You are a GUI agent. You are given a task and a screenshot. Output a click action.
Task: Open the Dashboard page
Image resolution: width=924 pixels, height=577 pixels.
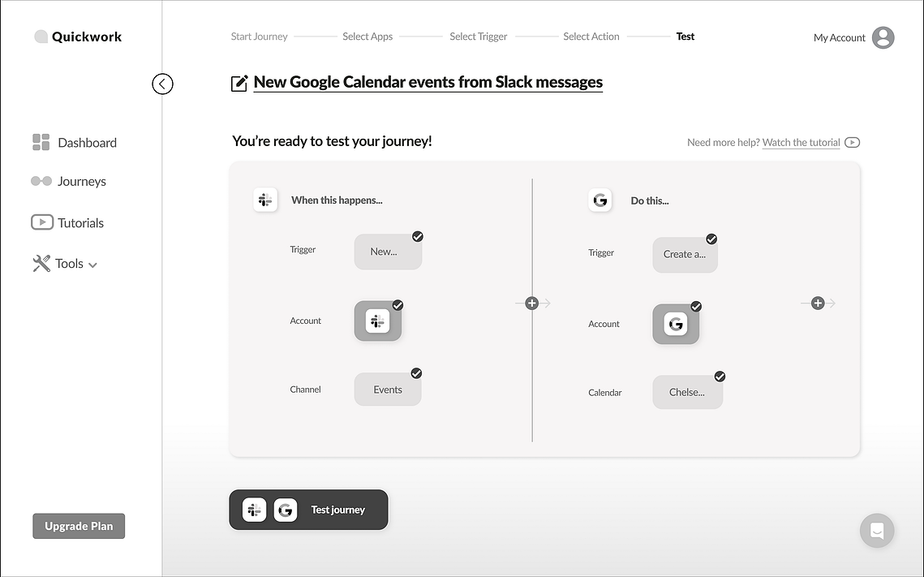click(75, 143)
